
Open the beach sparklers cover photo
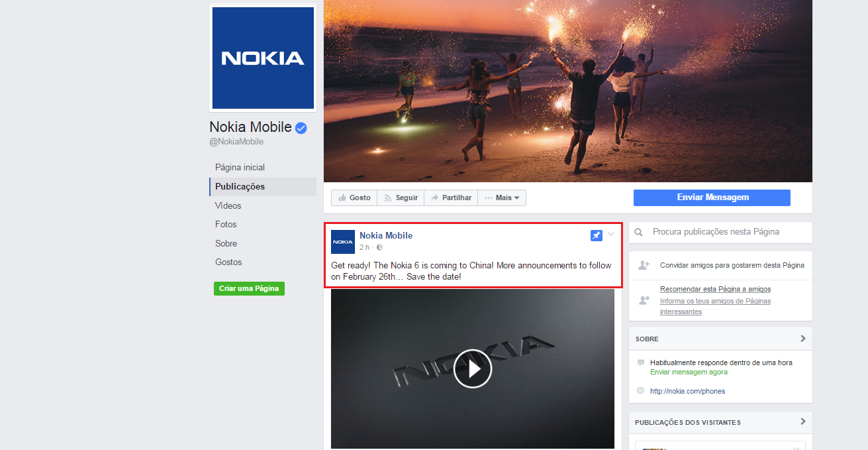[568, 91]
